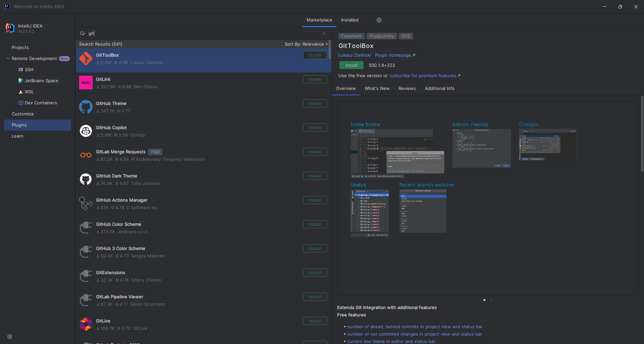644x344 pixels.
Task: Install the GitLive plugin
Action: point(315,321)
